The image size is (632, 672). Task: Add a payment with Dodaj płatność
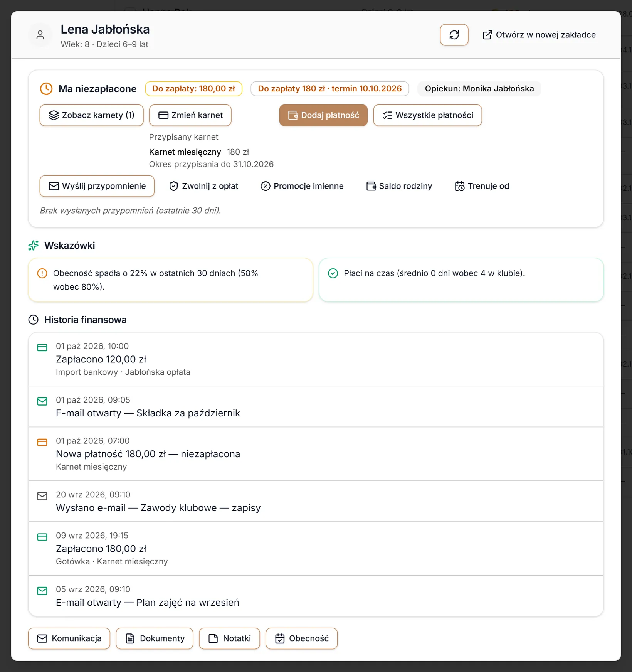pos(323,115)
